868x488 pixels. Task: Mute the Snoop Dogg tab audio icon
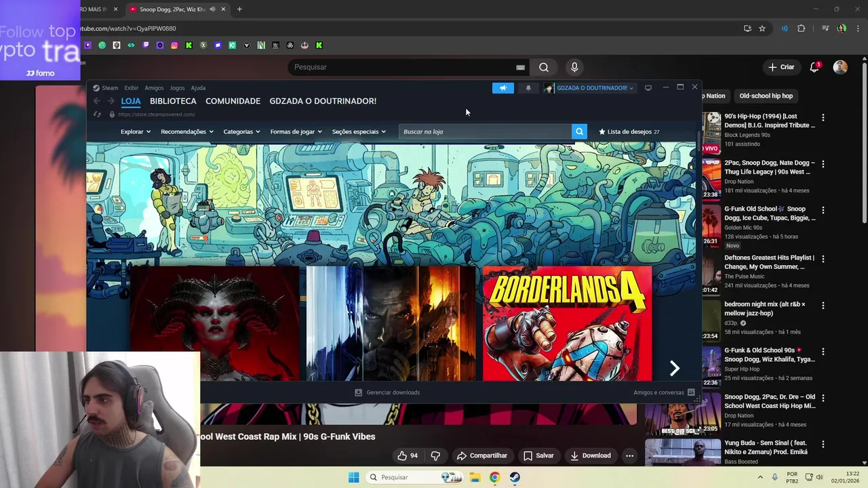(212, 9)
